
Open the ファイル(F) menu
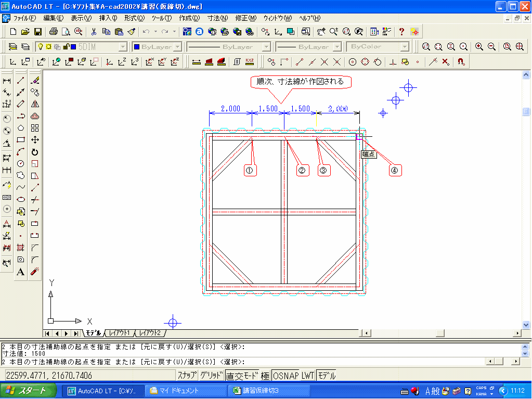pyautogui.click(x=24, y=18)
